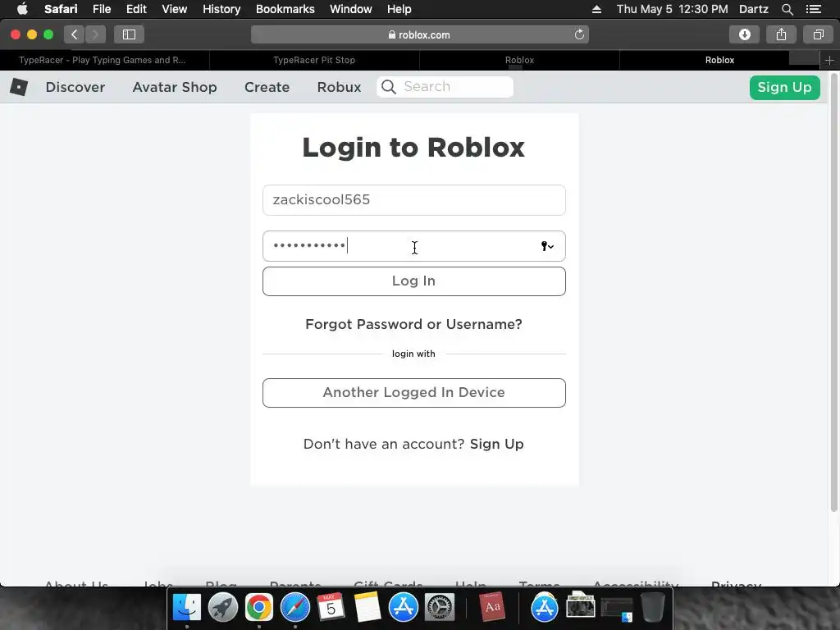Switch to TypeRacer Play Typing Games tab
The image size is (840, 630).
104,60
